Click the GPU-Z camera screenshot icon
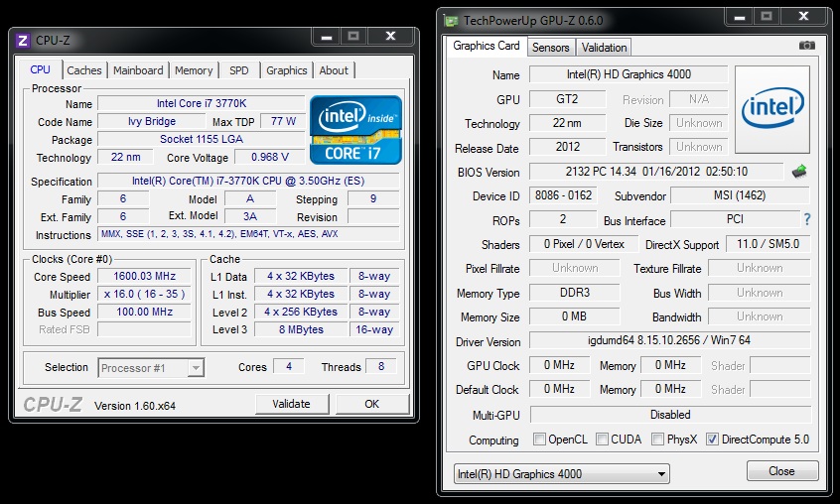The image size is (840, 504). (807, 46)
